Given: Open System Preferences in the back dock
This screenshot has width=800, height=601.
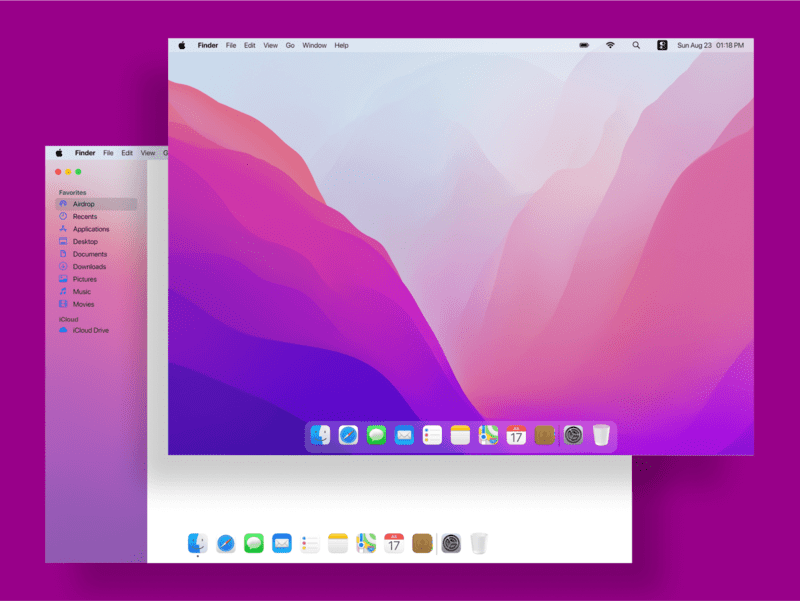Looking at the screenshot, I should pyautogui.click(x=451, y=543).
